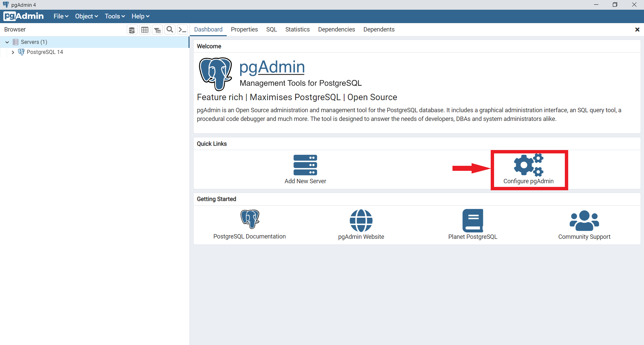
Task: Open the View Data table icon
Action: 145,30
